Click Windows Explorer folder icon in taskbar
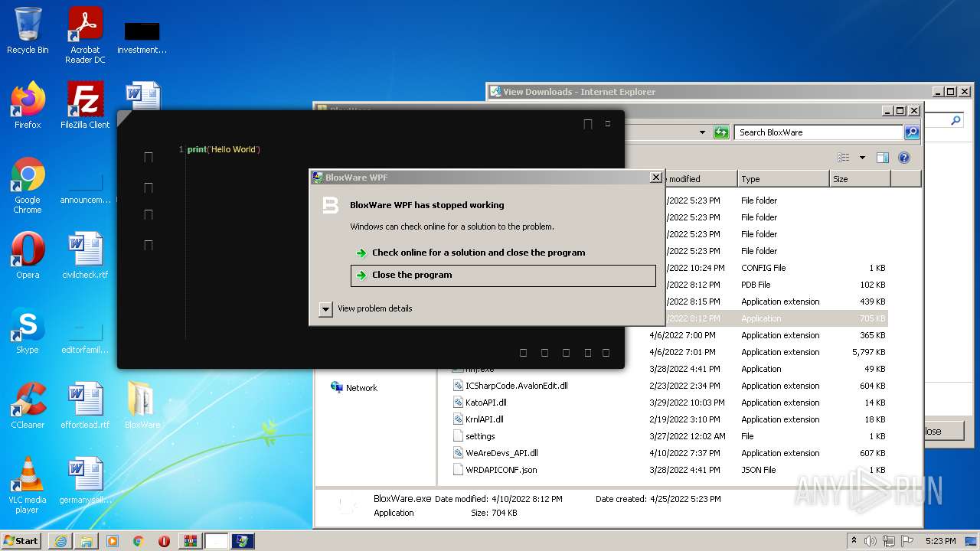Image resolution: width=980 pixels, height=551 pixels. click(87, 541)
